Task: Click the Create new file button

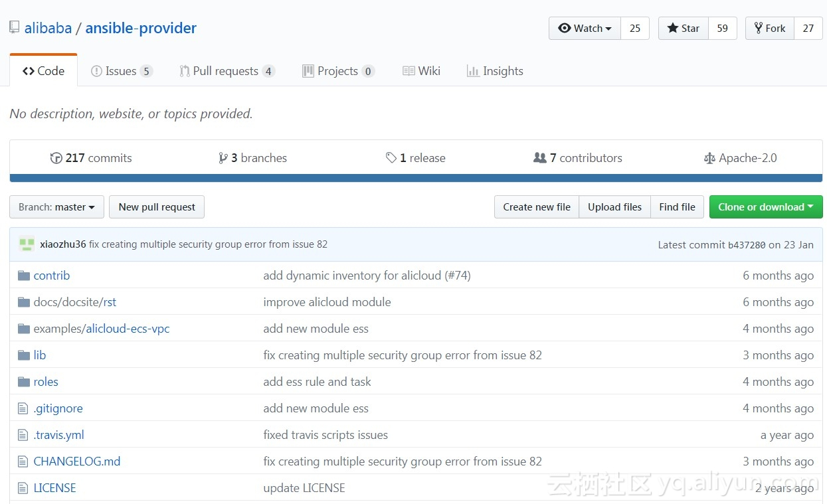Action: (x=537, y=207)
